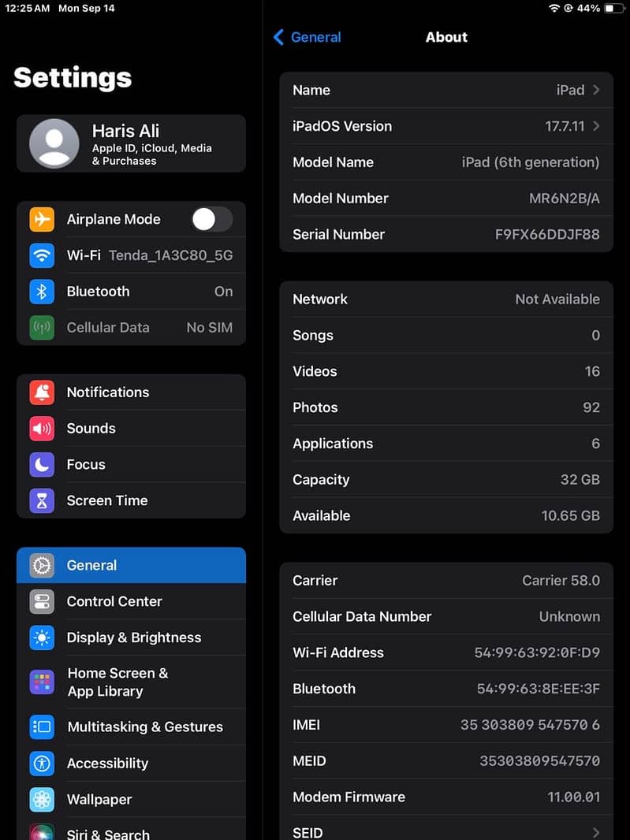Tap the Screen Time hourglass icon

[x=42, y=500]
